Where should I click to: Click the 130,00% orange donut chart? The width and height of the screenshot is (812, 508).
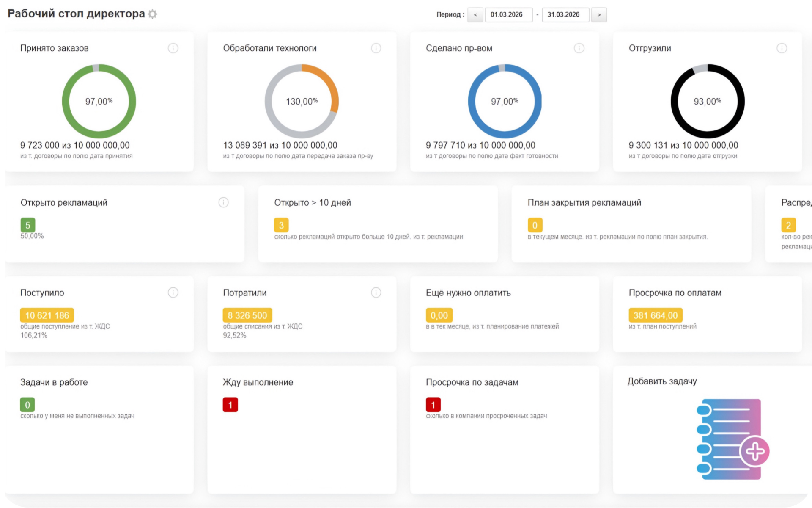[x=302, y=101]
